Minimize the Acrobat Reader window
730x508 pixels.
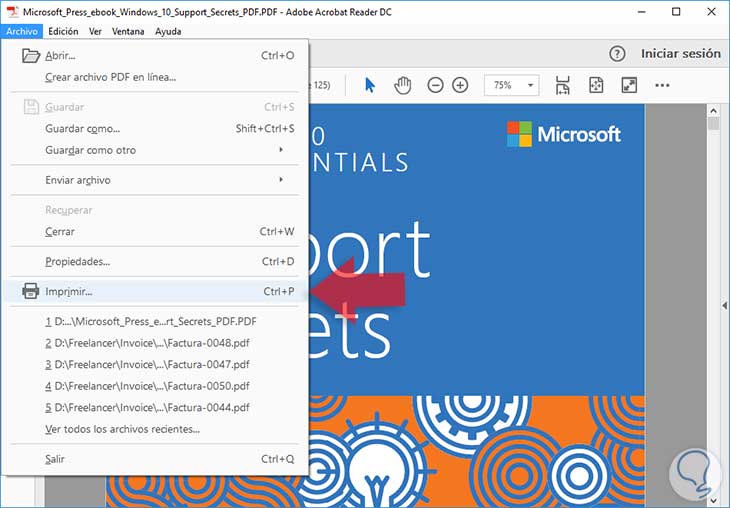click(x=642, y=12)
